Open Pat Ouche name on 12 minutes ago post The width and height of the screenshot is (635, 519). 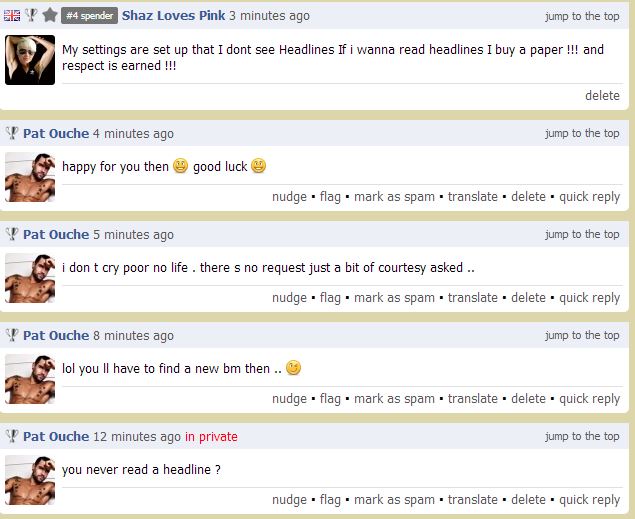[x=56, y=436]
